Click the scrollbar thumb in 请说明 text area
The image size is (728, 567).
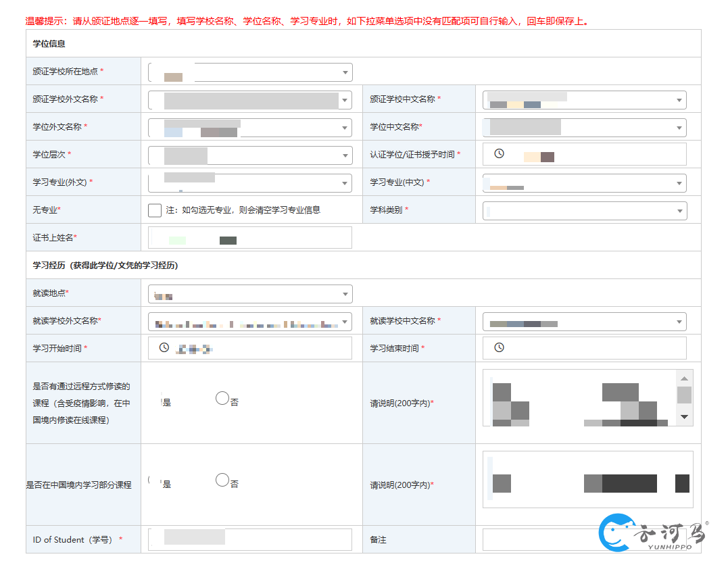tap(684, 395)
